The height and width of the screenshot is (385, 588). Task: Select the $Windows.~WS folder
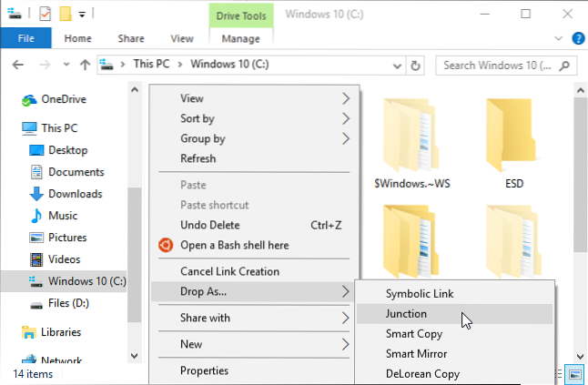pyautogui.click(x=411, y=143)
